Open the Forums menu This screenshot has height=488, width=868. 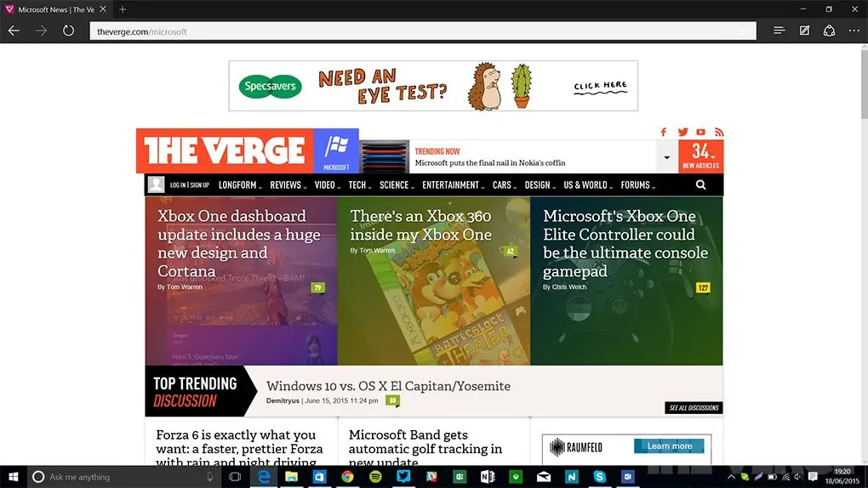point(637,184)
